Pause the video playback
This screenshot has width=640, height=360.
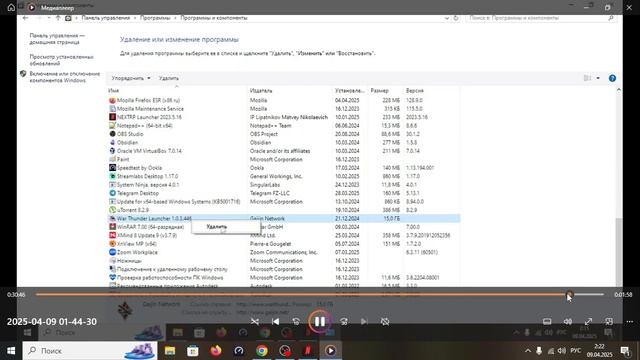[320, 322]
